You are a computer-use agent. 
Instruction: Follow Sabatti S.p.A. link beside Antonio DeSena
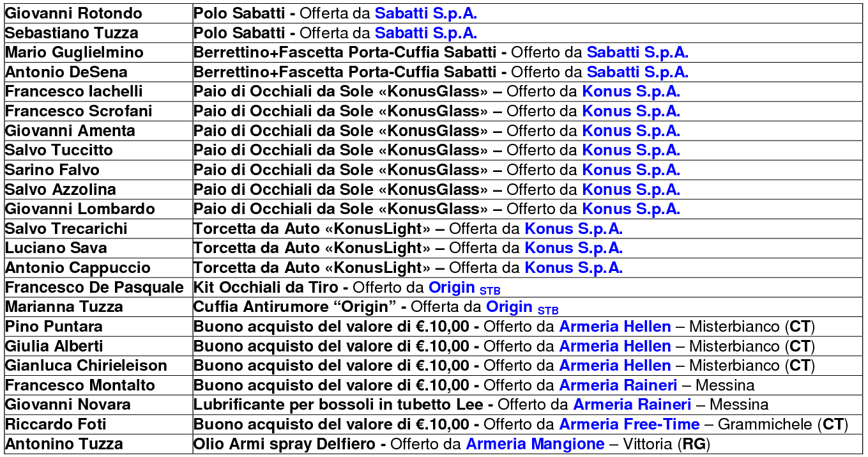[x=637, y=72]
